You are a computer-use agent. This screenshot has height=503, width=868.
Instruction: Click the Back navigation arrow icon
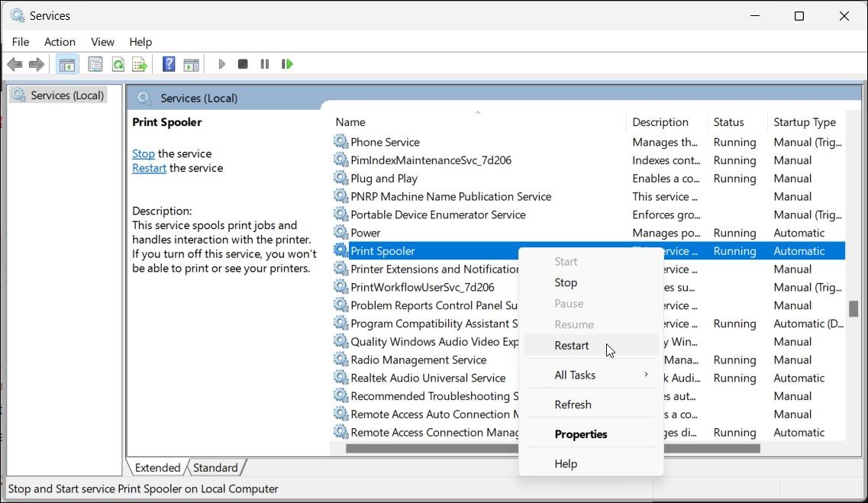click(15, 64)
